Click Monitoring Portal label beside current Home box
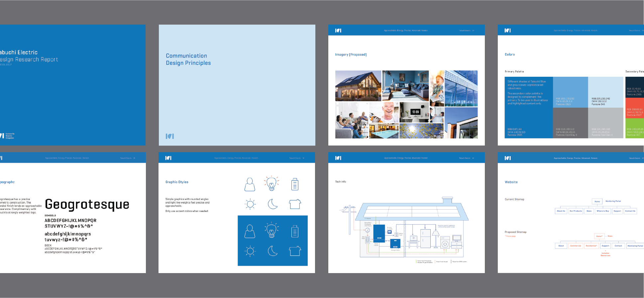The height and width of the screenshot is (298, 644). click(x=613, y=201)
